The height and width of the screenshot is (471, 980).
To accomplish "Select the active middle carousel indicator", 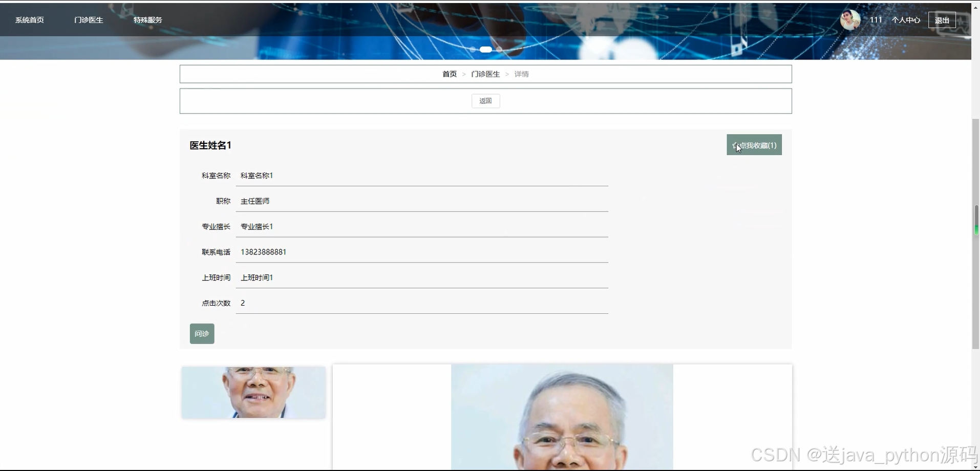I will [486, 50].
